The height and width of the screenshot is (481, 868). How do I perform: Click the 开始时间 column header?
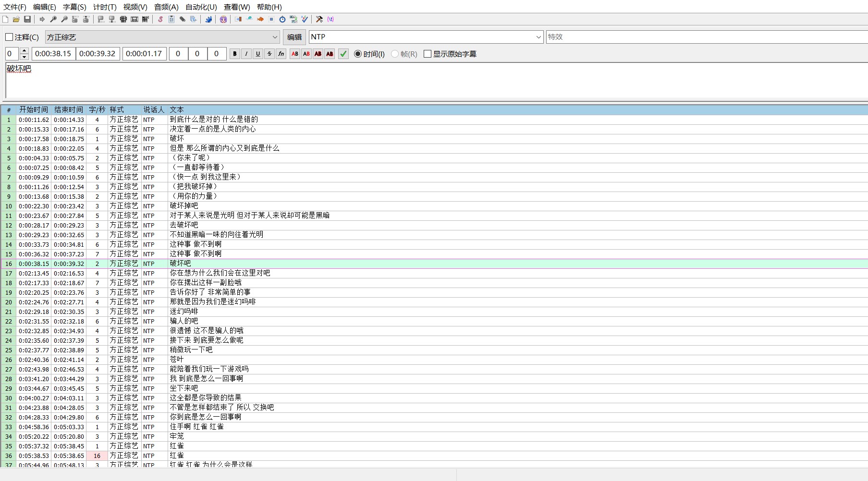point(34,110)
